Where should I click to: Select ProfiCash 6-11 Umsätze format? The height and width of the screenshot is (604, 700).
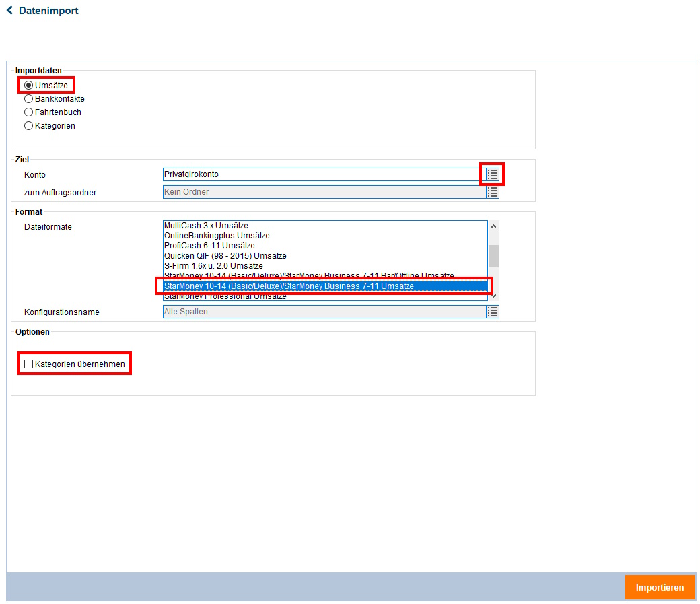(x=209, y=246)
